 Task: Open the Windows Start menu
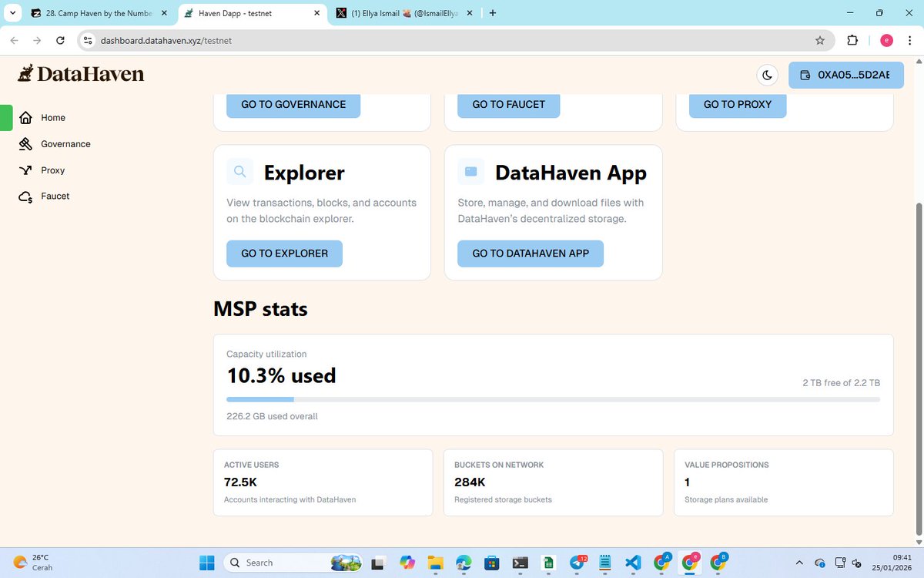(206, 563)
